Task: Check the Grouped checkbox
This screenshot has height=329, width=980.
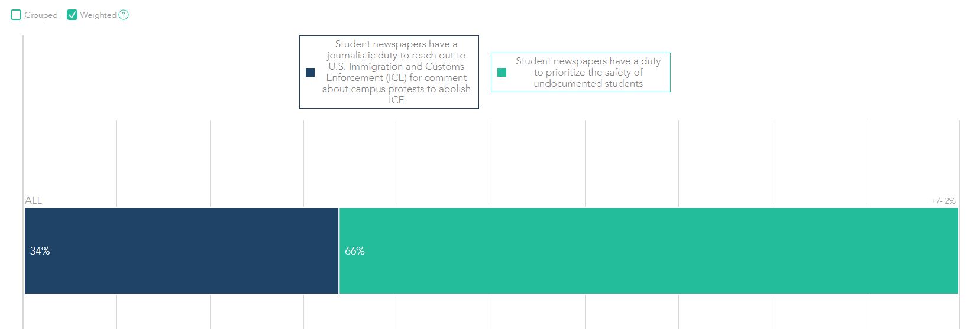Action: 16,15
